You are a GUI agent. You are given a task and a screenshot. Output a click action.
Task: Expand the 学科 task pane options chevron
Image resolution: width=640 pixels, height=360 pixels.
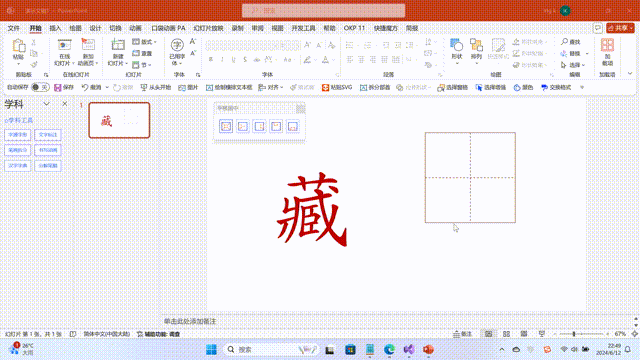tap(47, 104)
